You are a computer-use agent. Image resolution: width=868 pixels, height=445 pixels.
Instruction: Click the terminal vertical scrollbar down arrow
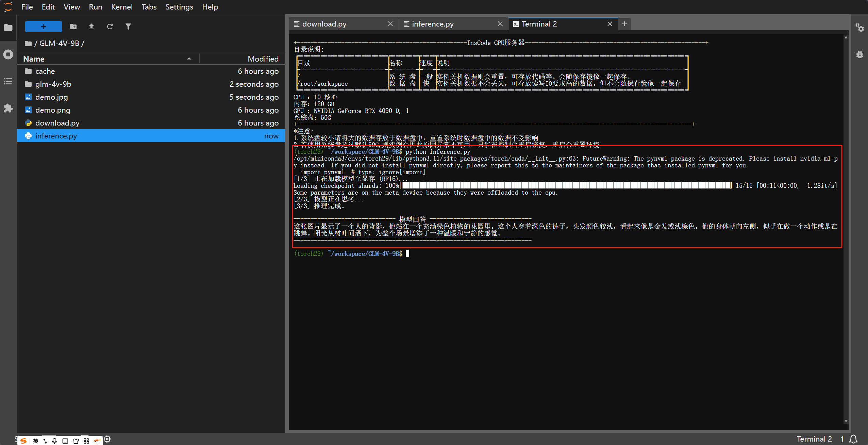[846, 421]
